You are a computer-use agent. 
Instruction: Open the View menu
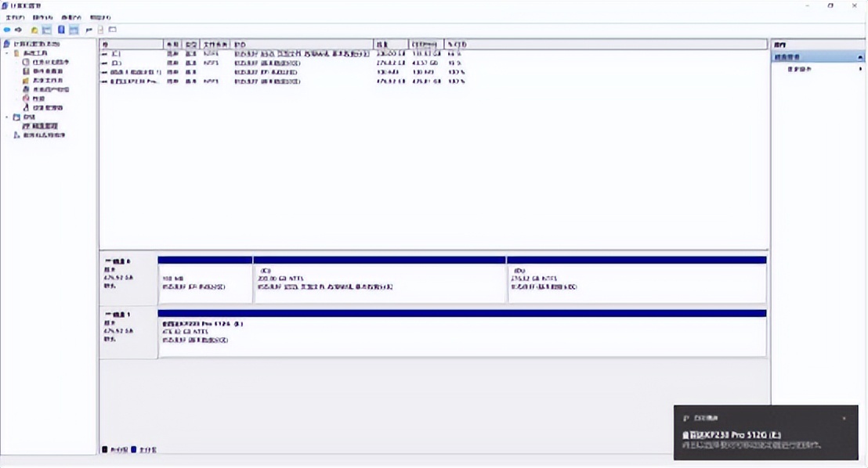point(71,16)
